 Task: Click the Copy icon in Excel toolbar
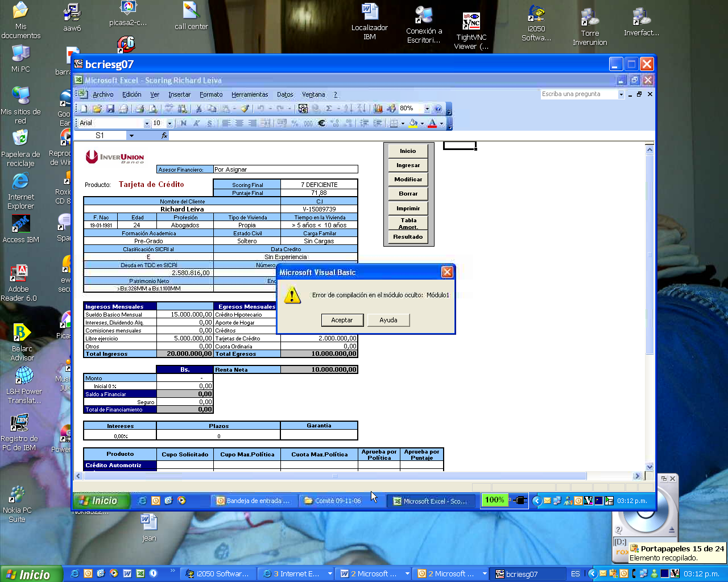point(212,109)
